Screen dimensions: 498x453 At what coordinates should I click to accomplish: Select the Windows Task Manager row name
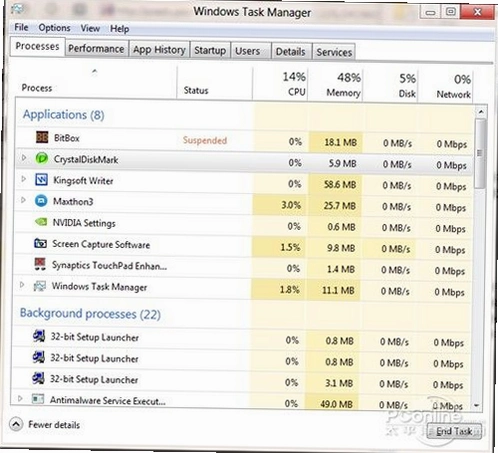click(99, 287)
